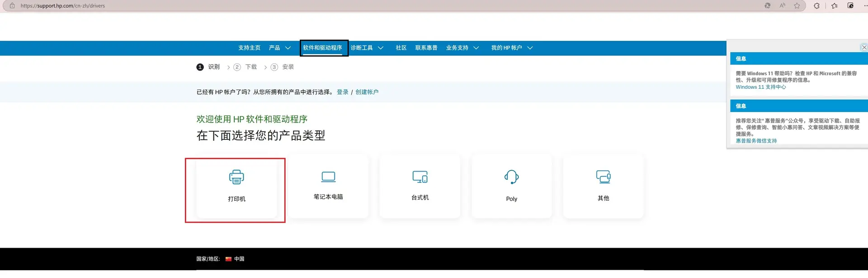Viewport: 868px width, 278px height.
Task: Click the IE mode icon in toolbar
Action: [850, 6]
